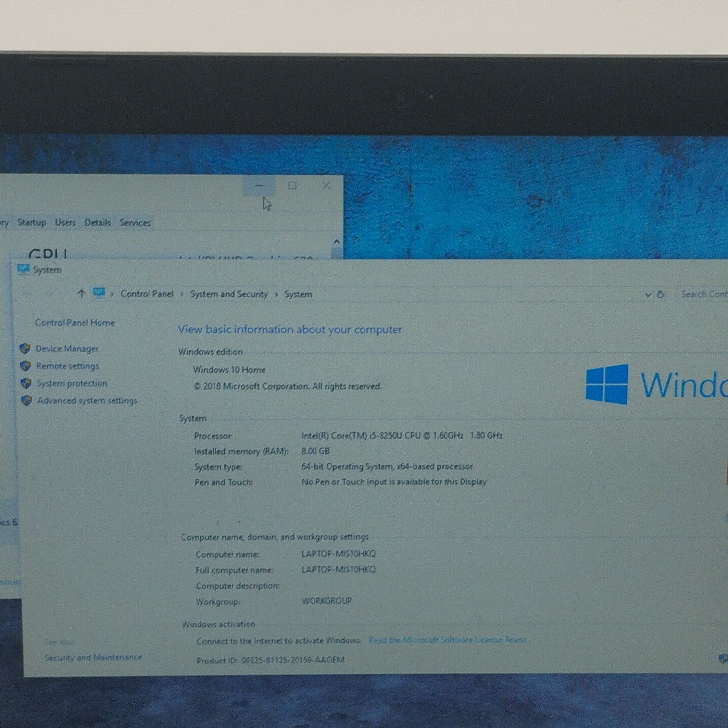Click the GPU heading in Task Manager
The image size is (728, 728).
(48, 254)
